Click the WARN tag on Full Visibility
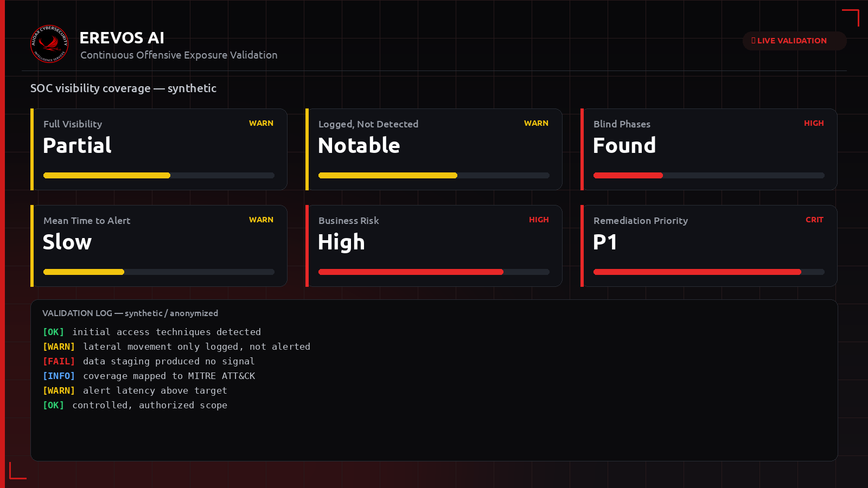This screenshot has height=488, width=868. click(x=261, y=123)
